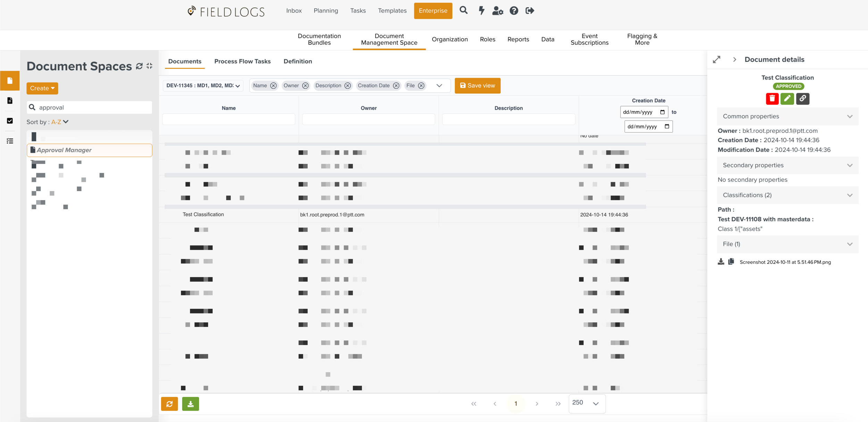Viewport: 868px width, 422px height.
Task: Remove the Description column chip
Action: point(348,86)
